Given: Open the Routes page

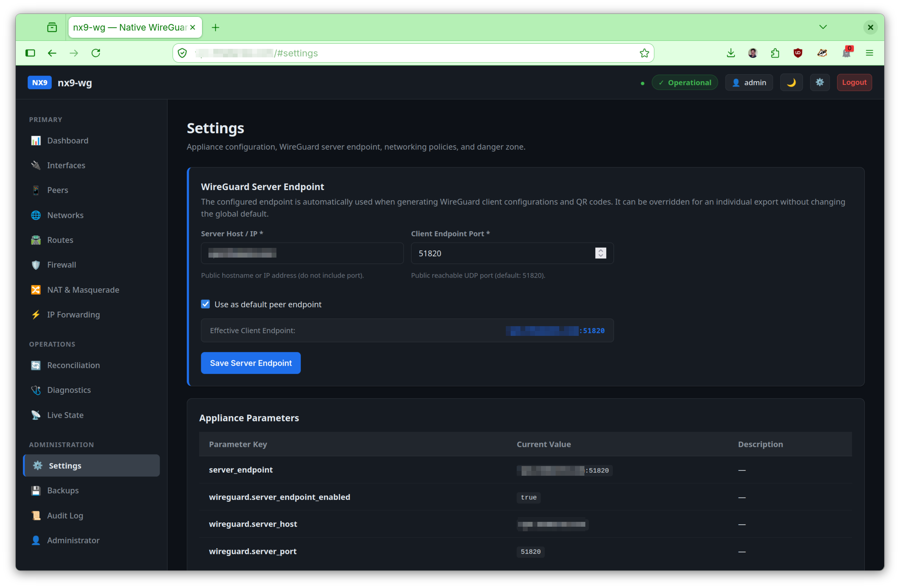Looking at the screenshot, I should [x=91, y=240].
